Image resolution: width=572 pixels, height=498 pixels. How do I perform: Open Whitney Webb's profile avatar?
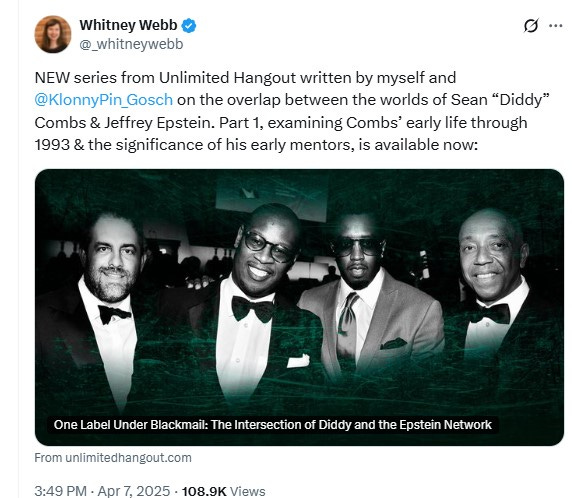click(x=53, y=34)
